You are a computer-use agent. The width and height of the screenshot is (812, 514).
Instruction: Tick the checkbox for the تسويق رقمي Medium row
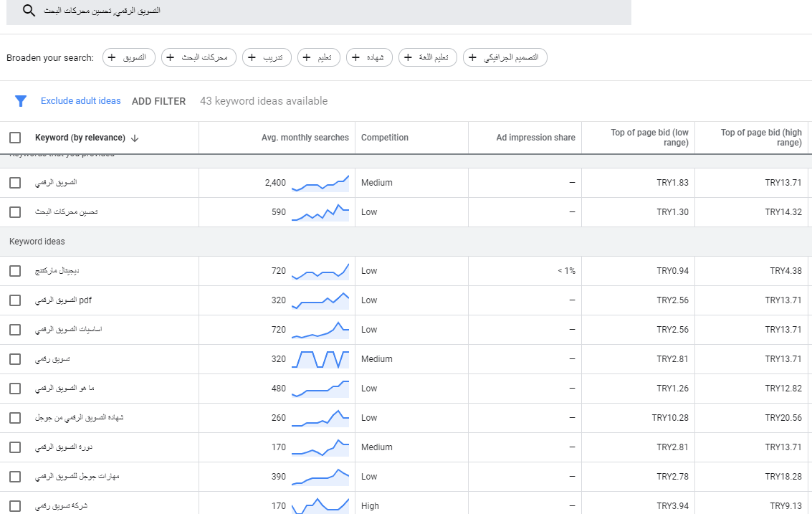coord(15,359)
